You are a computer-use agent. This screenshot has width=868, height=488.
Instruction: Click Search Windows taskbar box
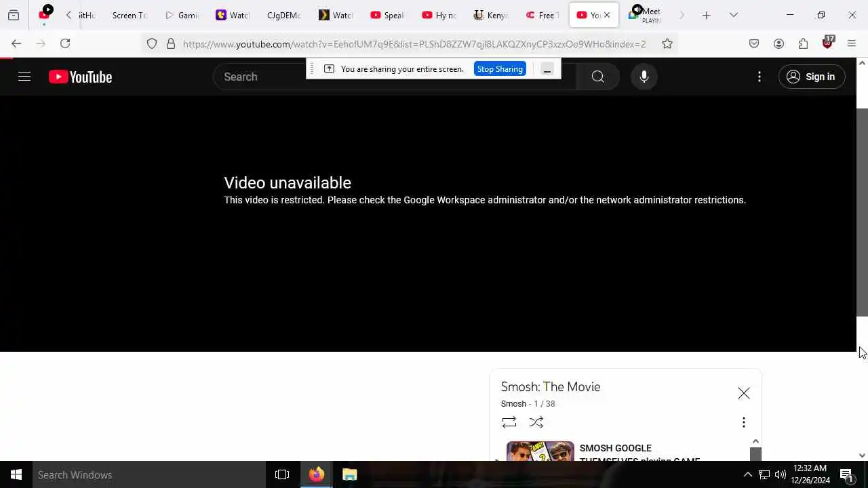click(x=149, y=474)
